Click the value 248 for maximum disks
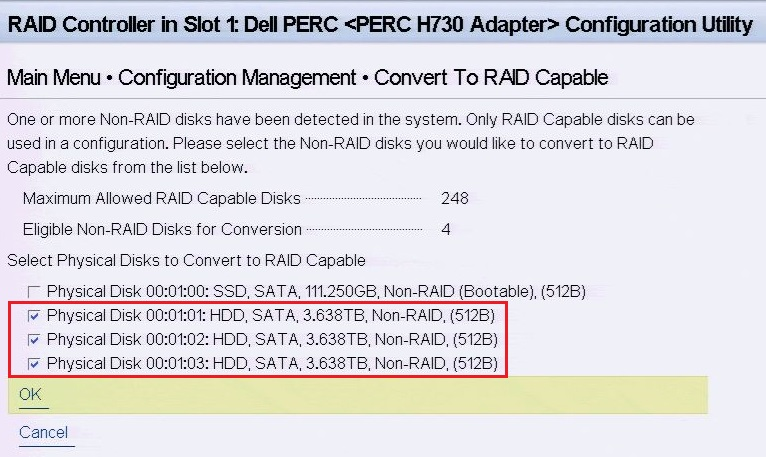 [x=454, y=198]
